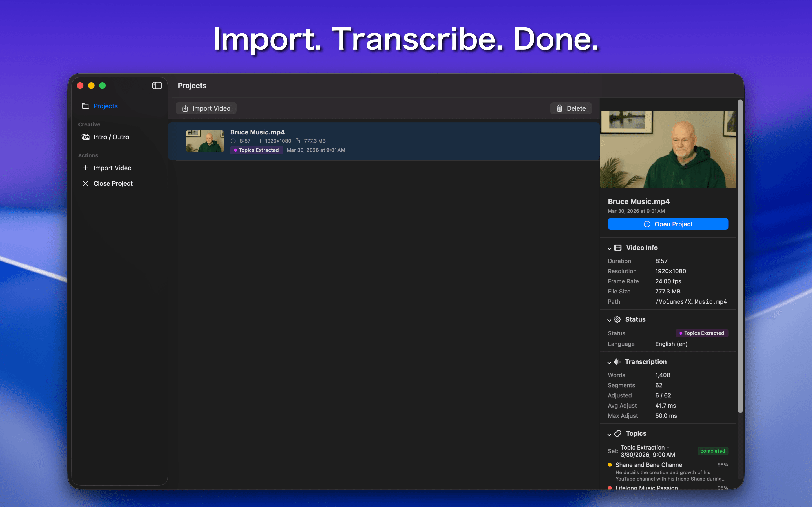Click the folder icon beside Projects
The height and width of the screenshot is (507, 812).
(x=86, y=106)
